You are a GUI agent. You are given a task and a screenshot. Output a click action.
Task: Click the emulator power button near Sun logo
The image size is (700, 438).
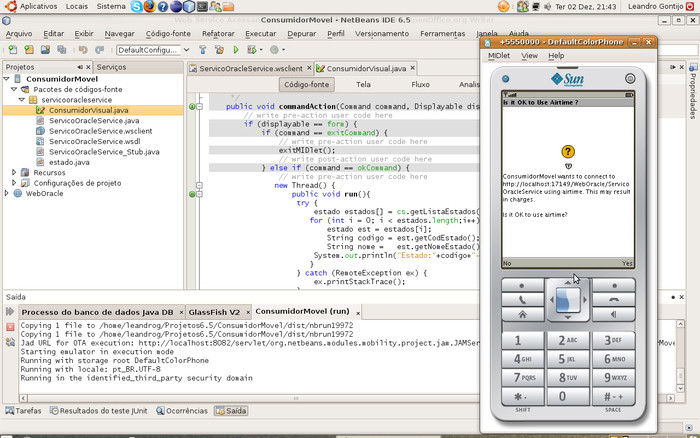coord(630,79)
